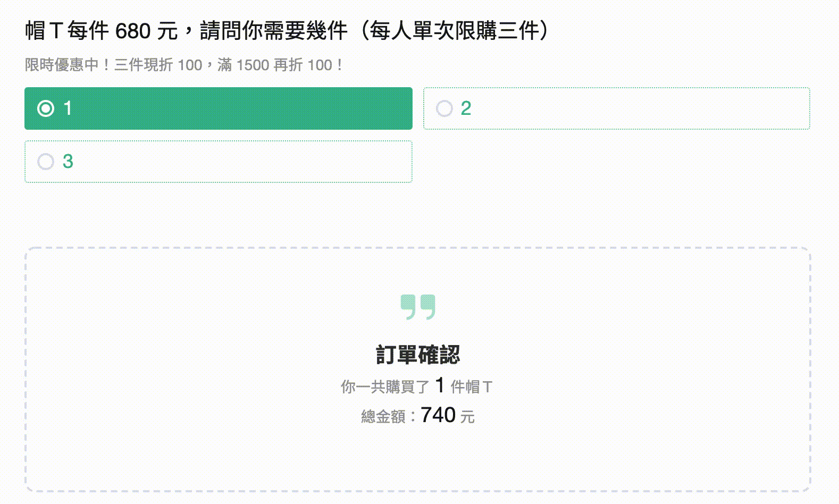Image resolution: width=839 pixels, height=504 pixels.
Task: Click the green selected quantity 1 box
Action: [x=239, y=108]
